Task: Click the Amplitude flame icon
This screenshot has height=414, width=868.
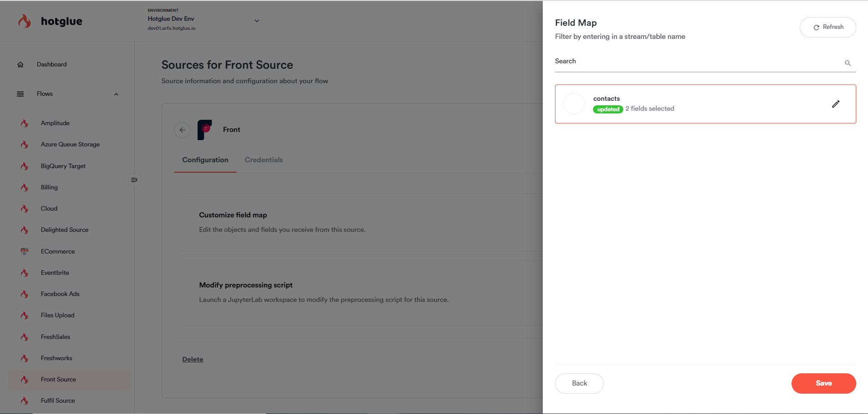Action: click(24, 123)
